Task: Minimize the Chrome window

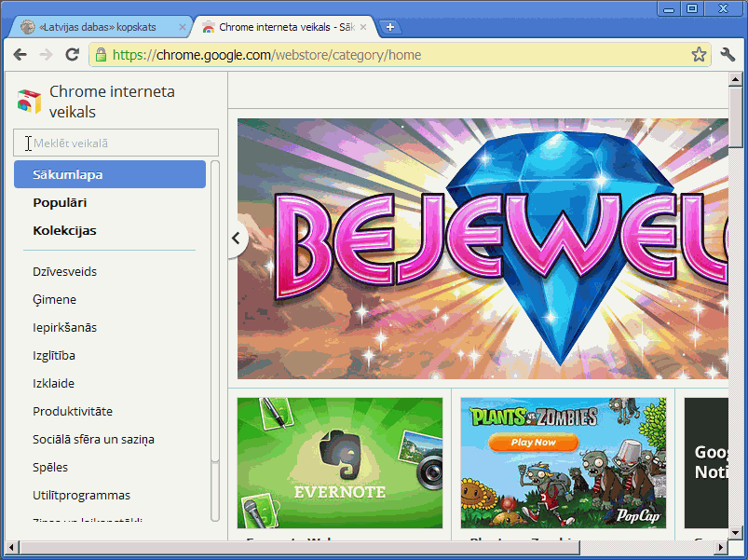Action: coord(668,9)
